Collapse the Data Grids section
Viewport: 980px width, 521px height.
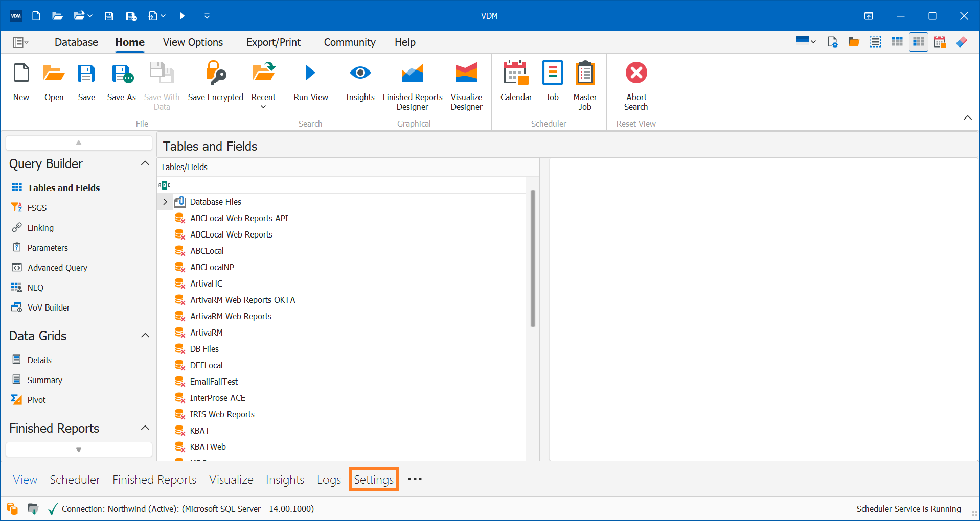[145, 336]
